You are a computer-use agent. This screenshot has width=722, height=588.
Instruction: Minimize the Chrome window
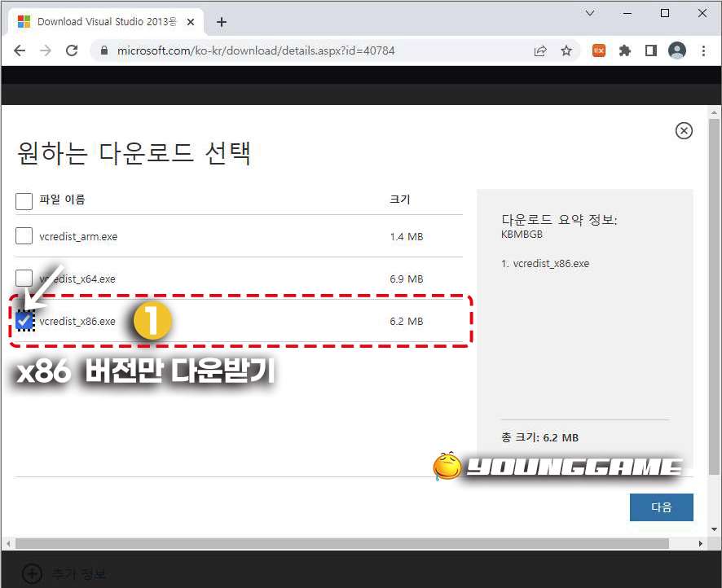(627, 13)
